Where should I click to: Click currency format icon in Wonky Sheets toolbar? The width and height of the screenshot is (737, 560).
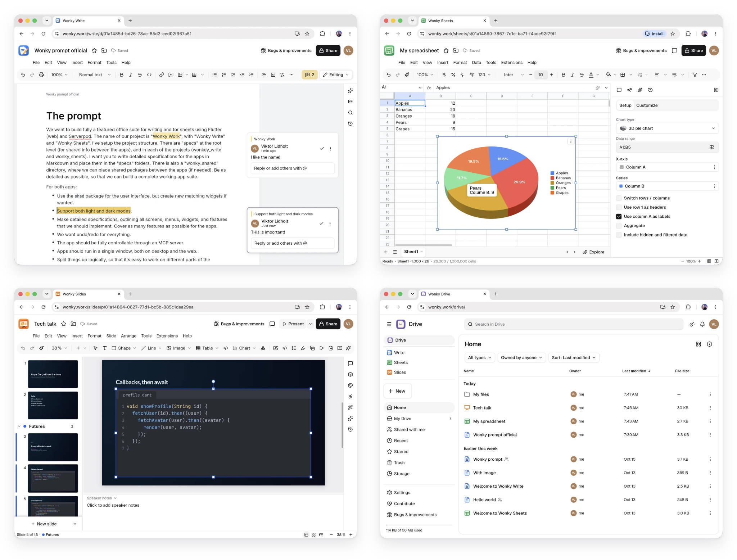click(444, 75)
